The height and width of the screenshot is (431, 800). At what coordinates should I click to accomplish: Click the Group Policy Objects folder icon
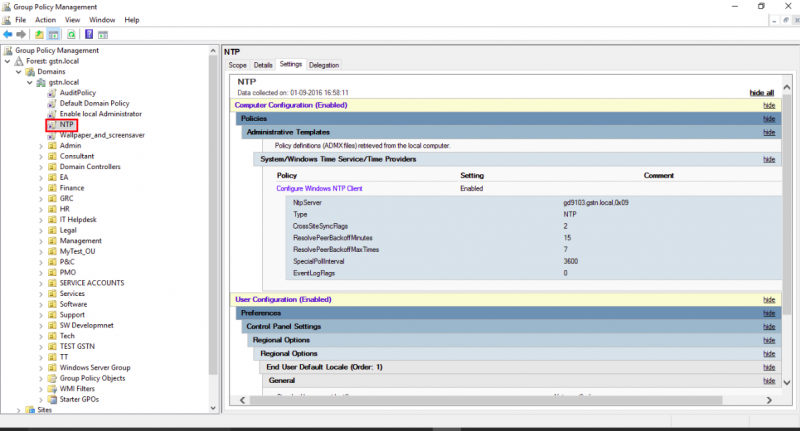click(x=52, y=378)
